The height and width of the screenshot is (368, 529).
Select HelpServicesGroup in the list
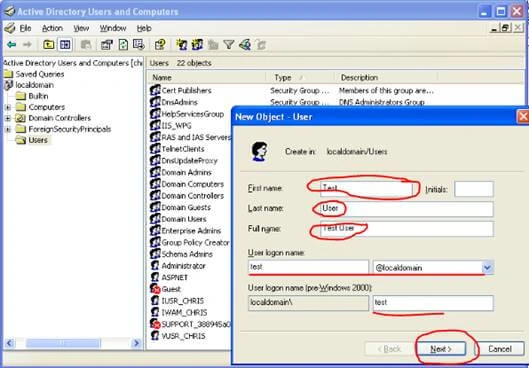193,114
